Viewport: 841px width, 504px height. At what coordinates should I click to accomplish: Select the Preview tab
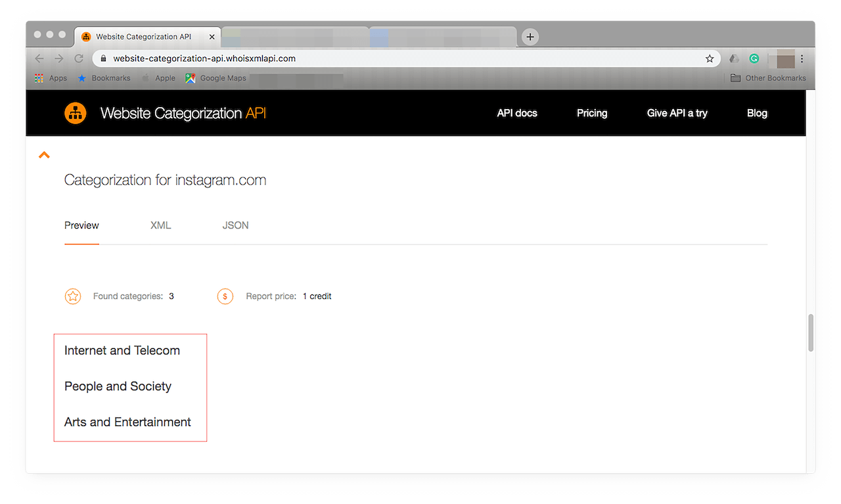click(81, 225)
